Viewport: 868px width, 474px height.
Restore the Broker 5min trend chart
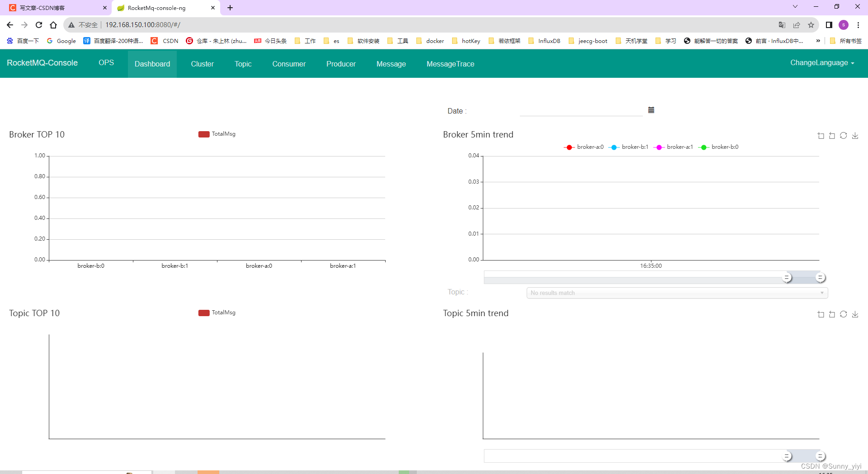point(844,136)
